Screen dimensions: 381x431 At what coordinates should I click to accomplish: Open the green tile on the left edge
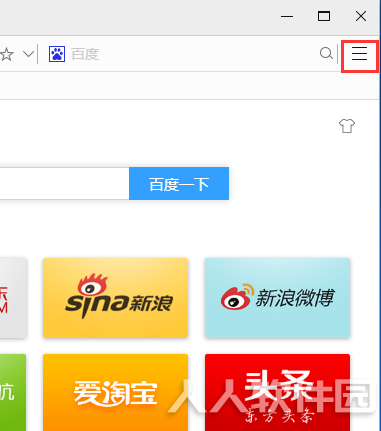click(x=13, y=392)
